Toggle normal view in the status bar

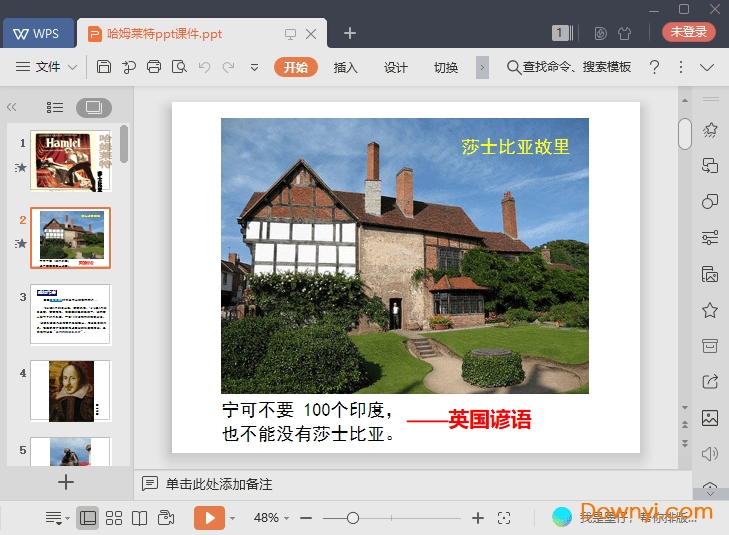88,518
